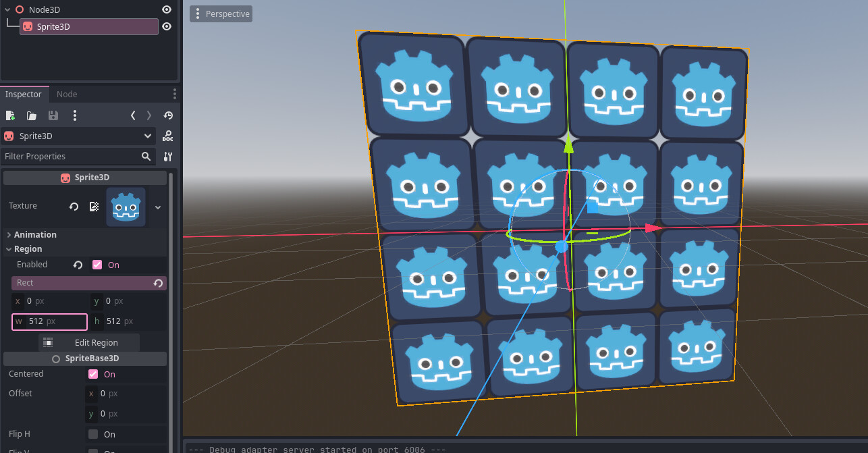Focus the Rect h field showing 512

tap(128, 321)
